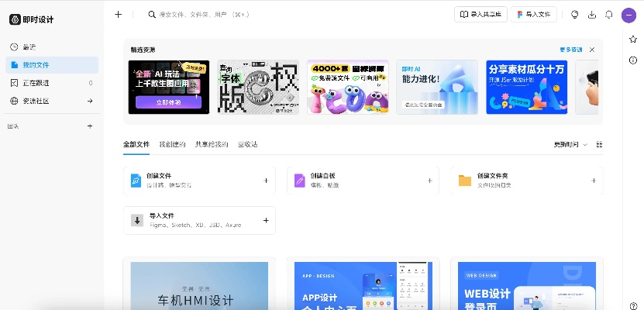The width and height of the screenshot is (644, 310).
Task: Click the star icon on right edge
Action: coord(633,39)
